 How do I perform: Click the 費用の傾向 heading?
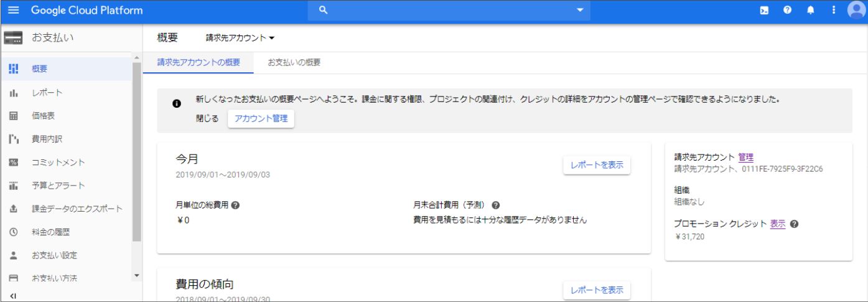click(205, 283)
